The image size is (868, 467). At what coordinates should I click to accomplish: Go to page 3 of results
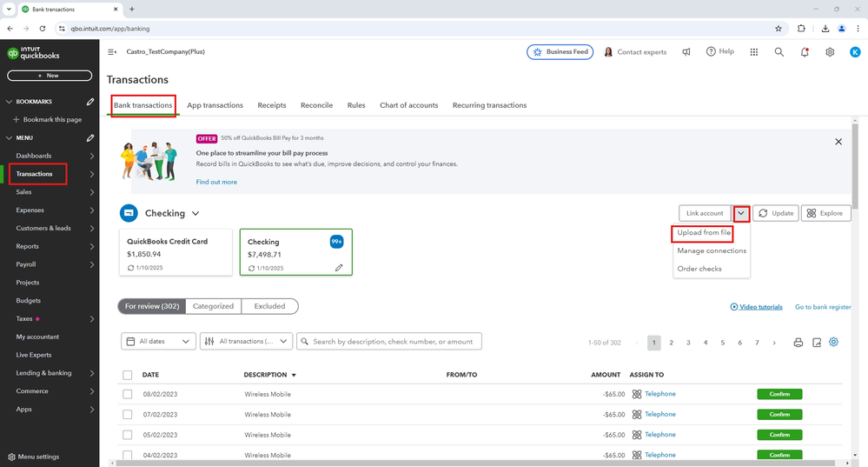pyautogui.click(x=688, y=343)
